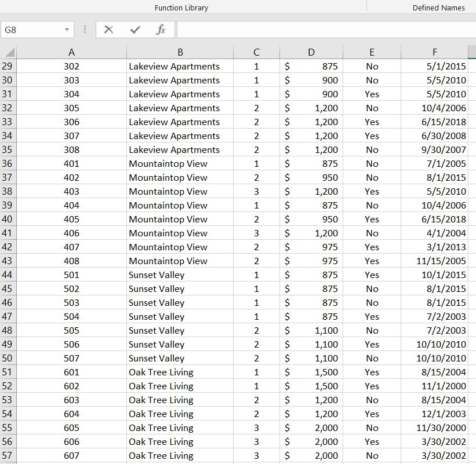Screen dimensions: 476x464
Task: Select column F header
Action: (435, 52)
